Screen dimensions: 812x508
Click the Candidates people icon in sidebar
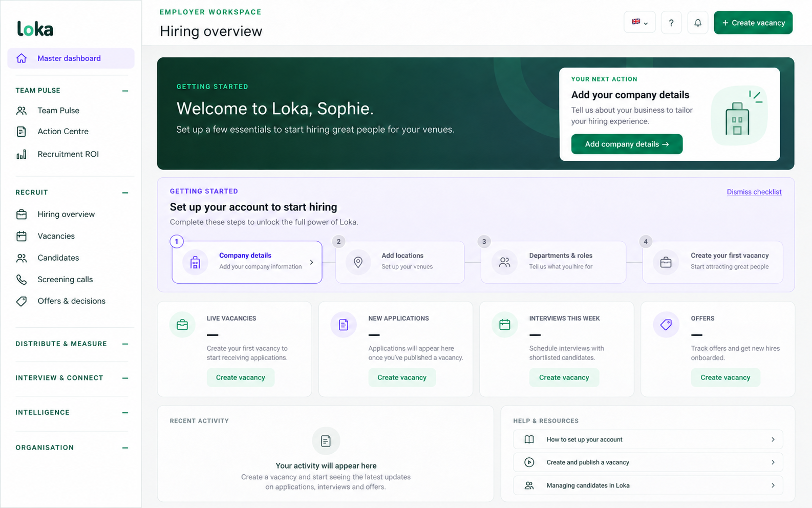coord(22,258)
